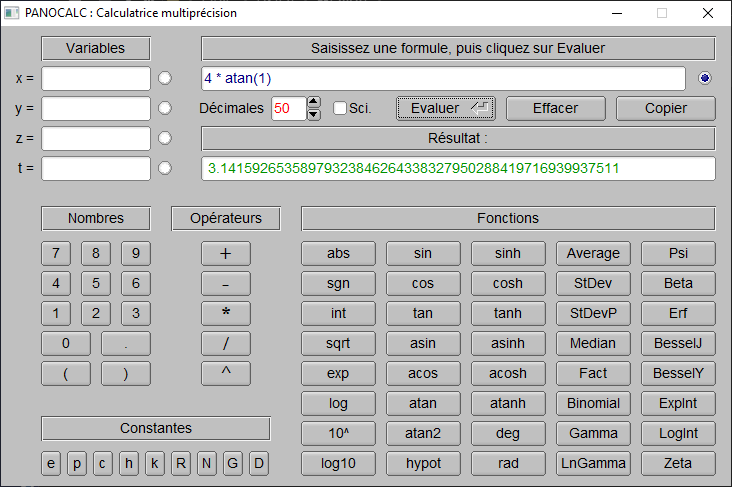The width and height of the screenshot is (732, 487).
Task: Copy the result with Copier
Action: pos(665,108)
